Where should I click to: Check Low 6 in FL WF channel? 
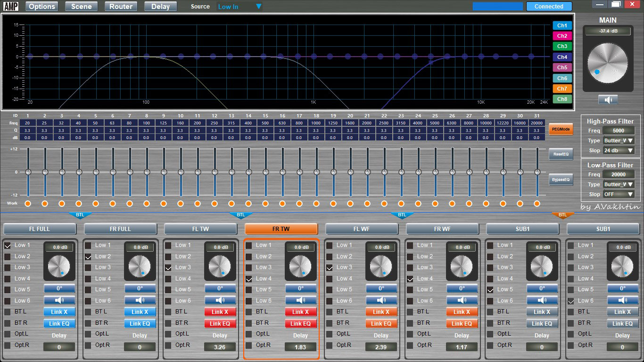(330, 301)
